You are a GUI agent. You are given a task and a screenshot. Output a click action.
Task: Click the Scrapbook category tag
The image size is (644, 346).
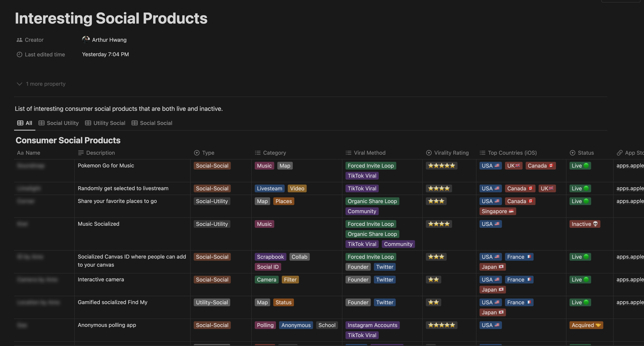point(270,257)
